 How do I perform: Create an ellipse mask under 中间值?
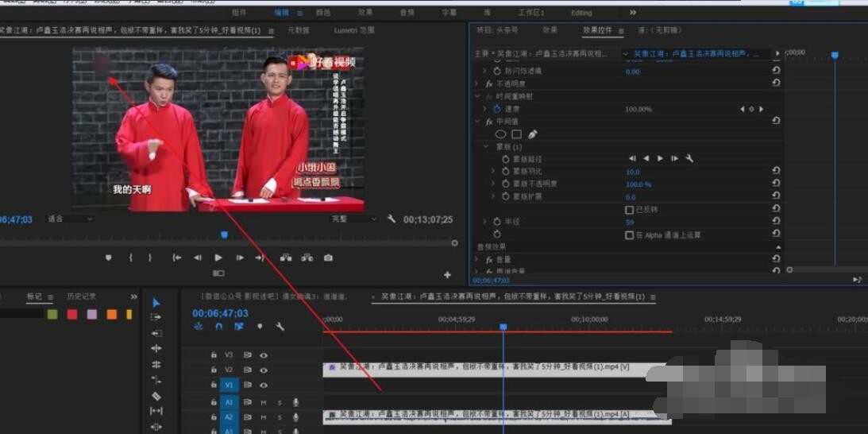tap(500, 134)
